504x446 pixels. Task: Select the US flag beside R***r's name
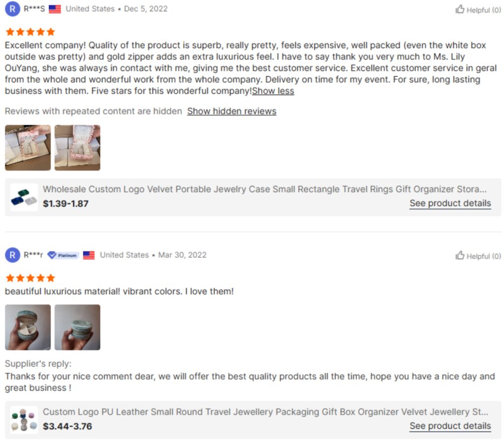point(88,255)
